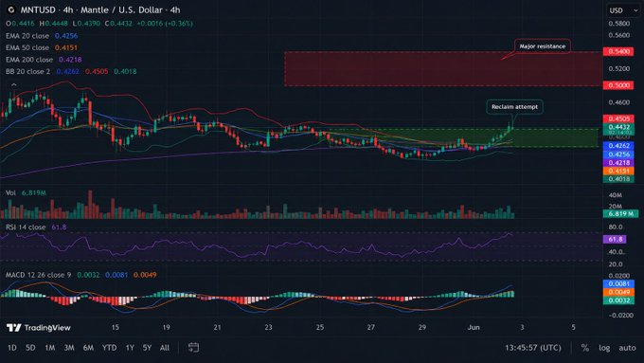644x363 pixels.
Task: Click the 0.4018 Bollinger lower label
Action: click(619, 179)
